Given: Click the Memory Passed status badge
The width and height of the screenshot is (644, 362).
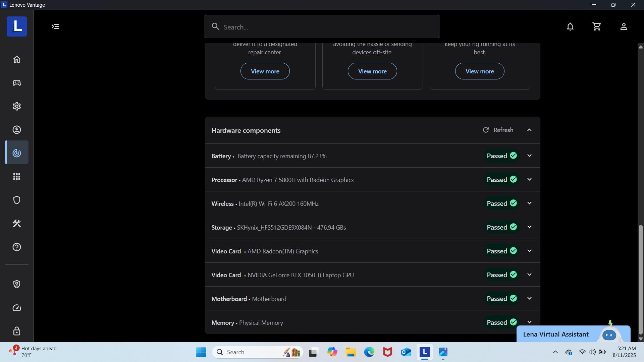Looking at the screenshot, I should coord(502,322).
